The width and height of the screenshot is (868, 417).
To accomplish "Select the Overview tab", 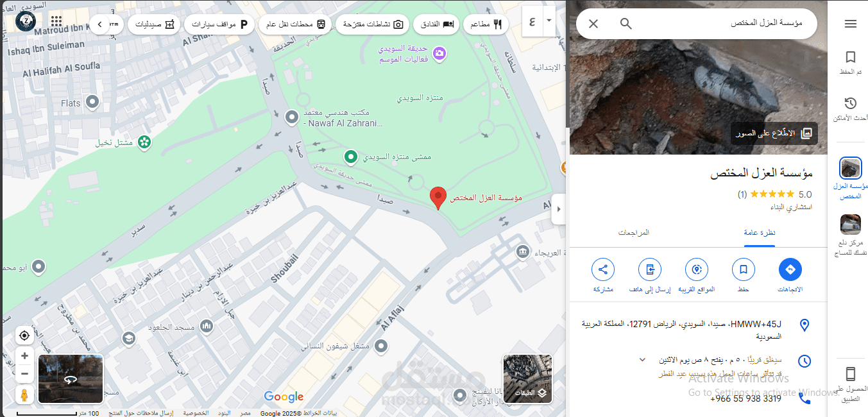I will coord(760,232).
